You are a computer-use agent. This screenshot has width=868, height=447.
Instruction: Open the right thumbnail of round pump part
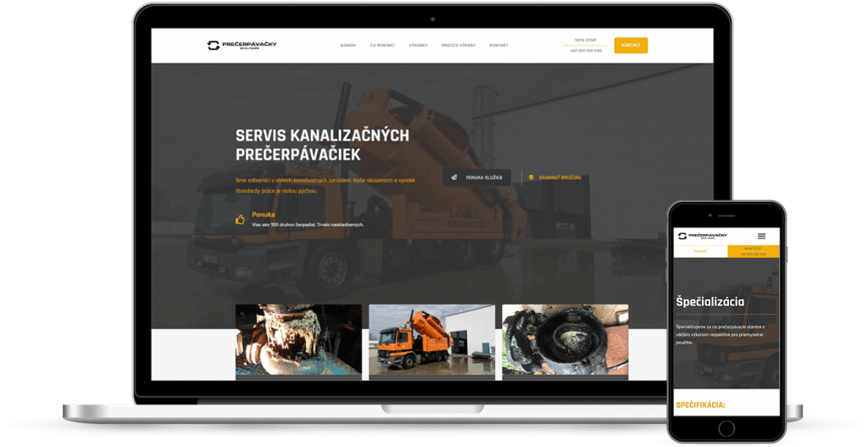click(x=565, y=341)
